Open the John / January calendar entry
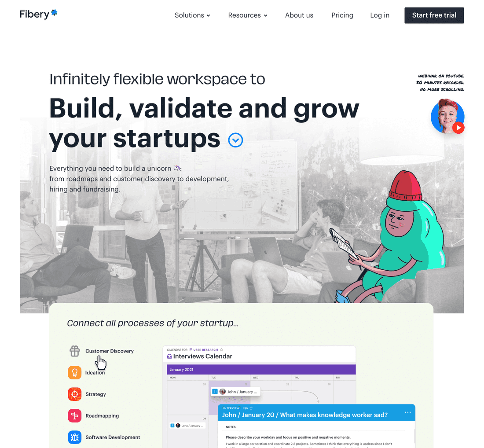The height and width of the screenshot is (448, 484). pyautogui.click(x=235, y=392)
